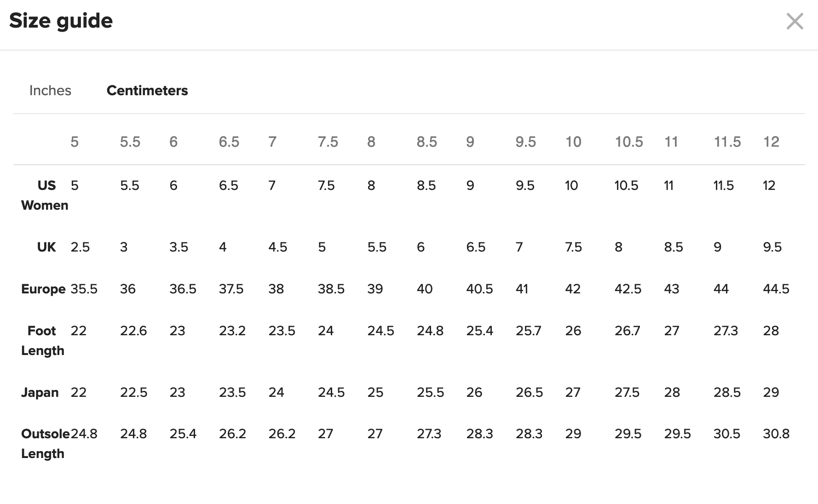Viewport: 818px width, 504px height.
Task: Click the US Women row label
Action: [45, 195]
